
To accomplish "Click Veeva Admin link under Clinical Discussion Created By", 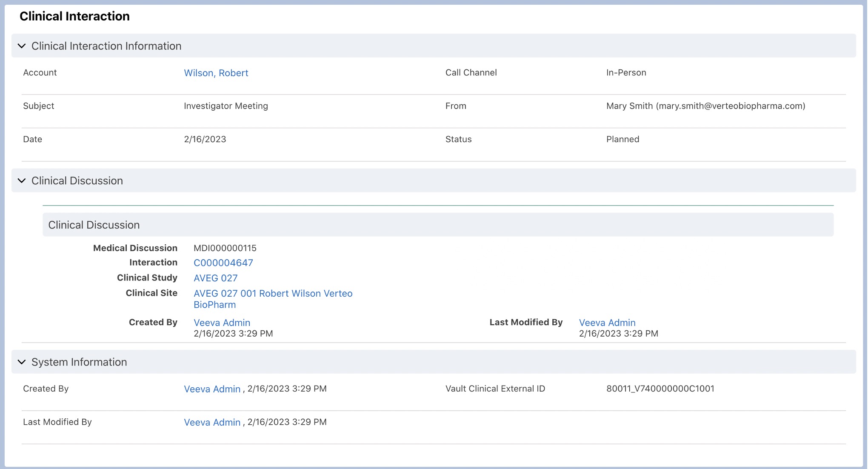I will click(222, 323).
